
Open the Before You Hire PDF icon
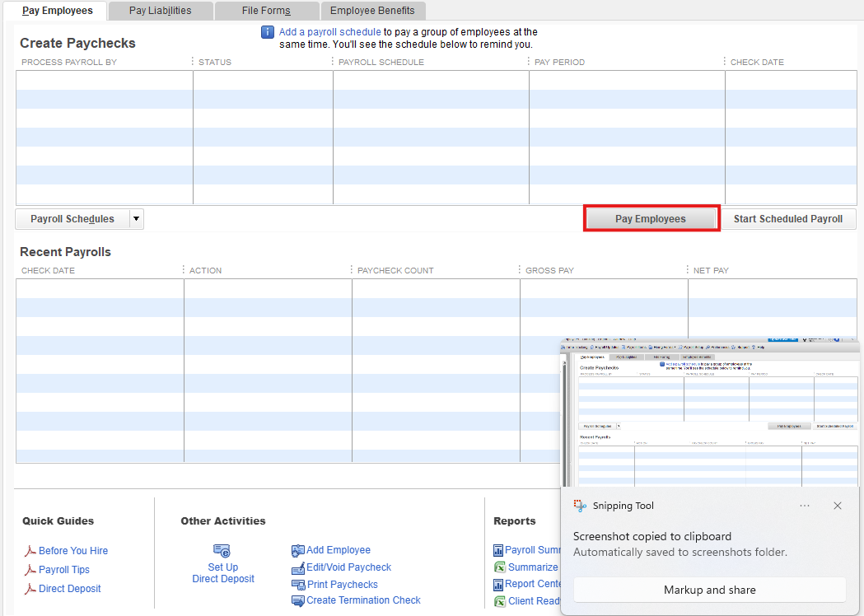30,551
